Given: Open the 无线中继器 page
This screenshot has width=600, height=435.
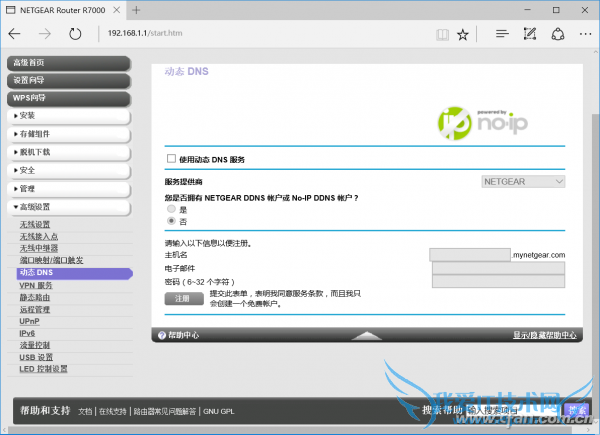Looking at the screenshot, I should [x=39, y=248].
